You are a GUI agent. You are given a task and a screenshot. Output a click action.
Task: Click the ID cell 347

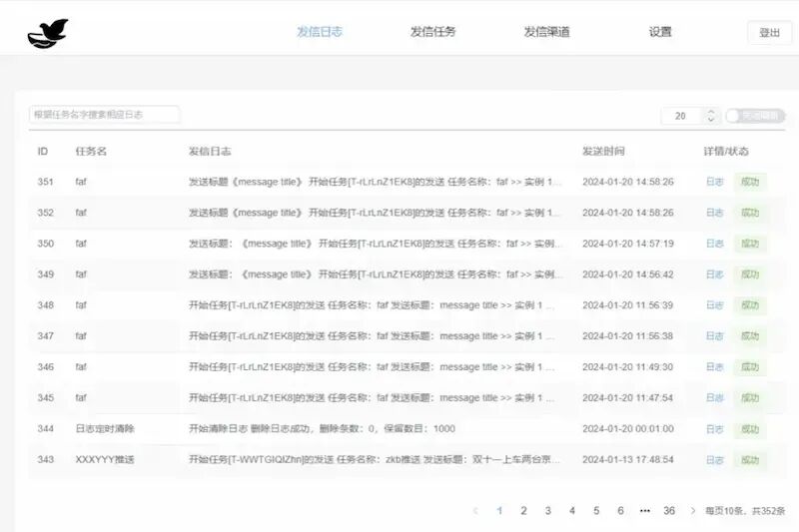point(45,336)
